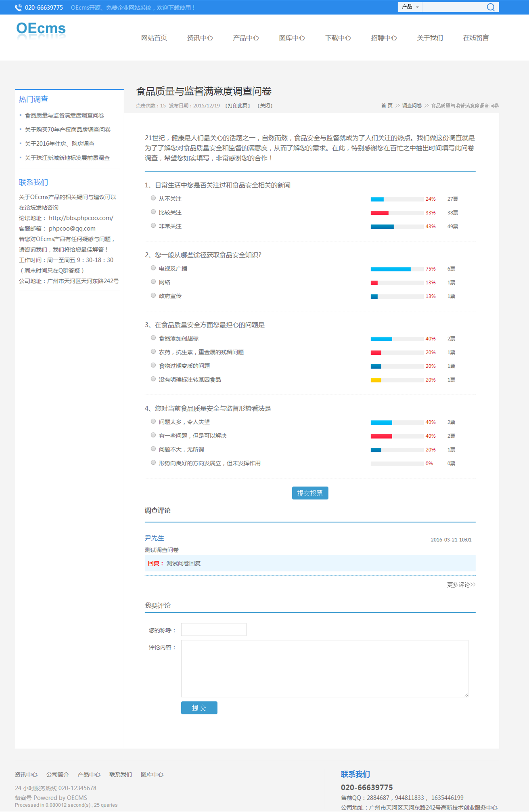Click the OEcms logo
The width and height of the screenshot is (529, 812).
(x=41, y=30)
